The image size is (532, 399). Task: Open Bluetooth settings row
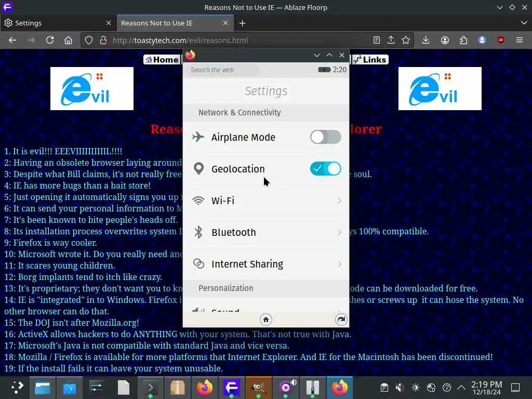click(266, 232)
